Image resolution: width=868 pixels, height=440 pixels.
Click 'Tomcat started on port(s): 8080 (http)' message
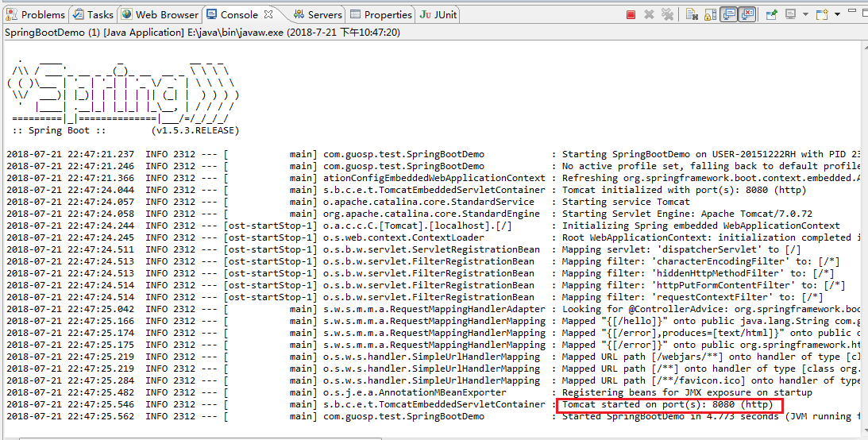coord(668,404)
